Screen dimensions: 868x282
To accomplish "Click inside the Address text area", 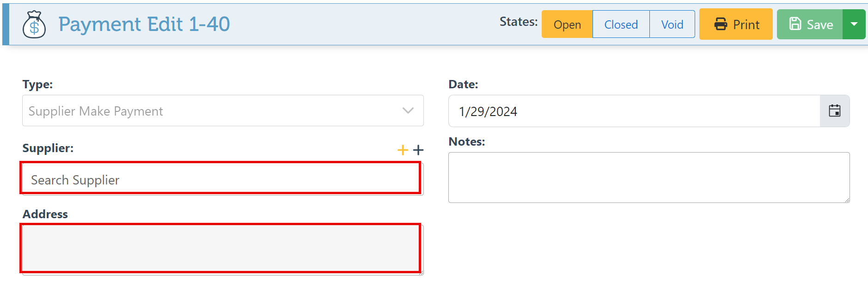I will pyautogui.click(x=221, y=248).
